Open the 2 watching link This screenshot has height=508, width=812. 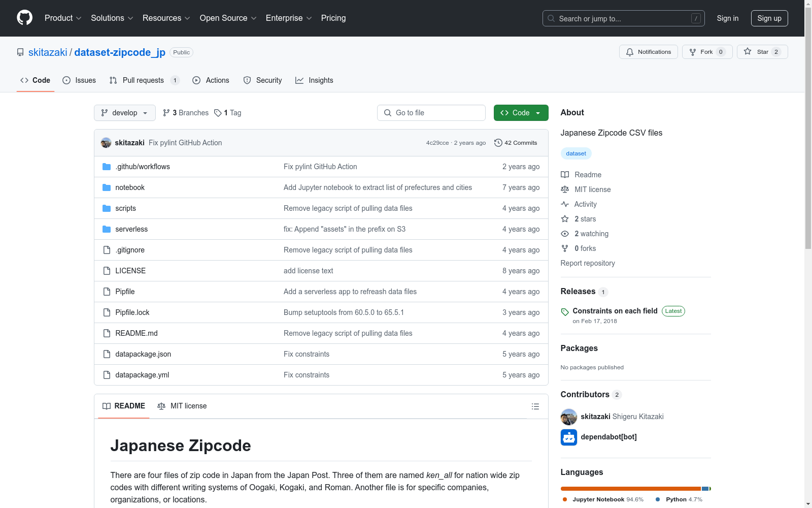point(591,234)
